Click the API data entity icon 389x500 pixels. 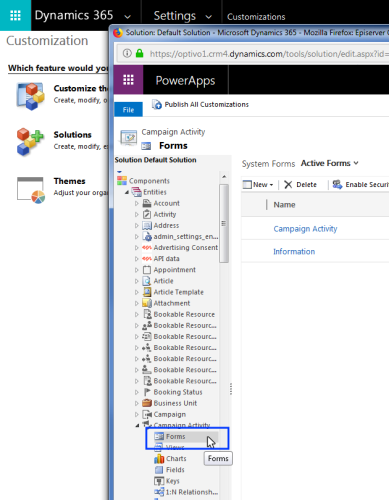pyautogui.click(x=147, y=258)
